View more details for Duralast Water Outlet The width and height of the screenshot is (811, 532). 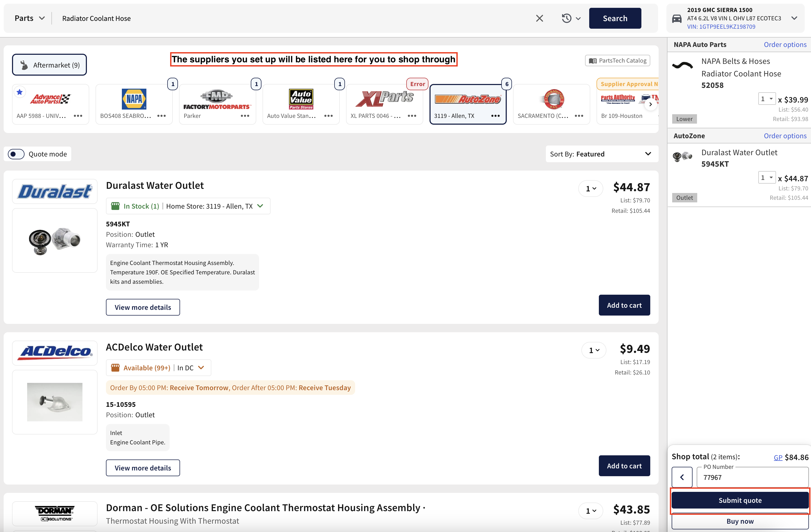click(143, 307)
